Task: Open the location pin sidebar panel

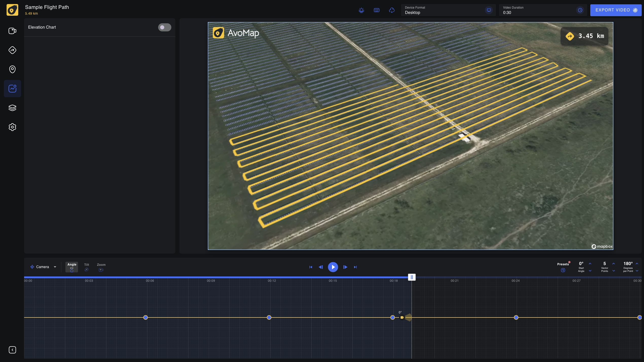Action: [x=12, y=69]
